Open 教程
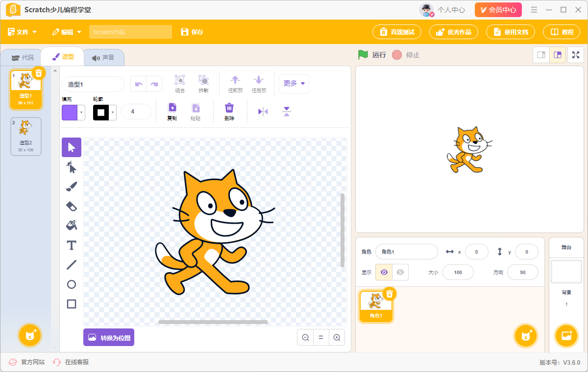This screenshot has height=372, width=588. [x=562, y=32]
